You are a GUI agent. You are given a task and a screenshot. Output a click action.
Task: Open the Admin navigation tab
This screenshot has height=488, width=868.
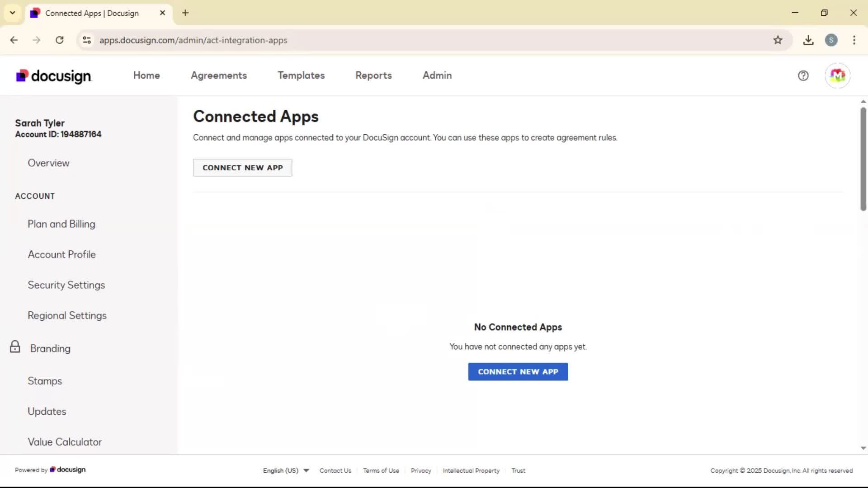click(437, 75)
